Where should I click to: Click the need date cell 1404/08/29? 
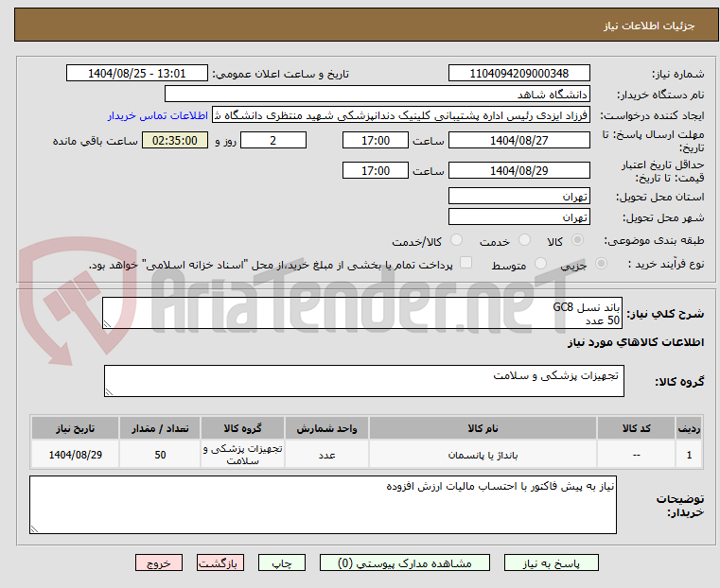tap(76, 455)
